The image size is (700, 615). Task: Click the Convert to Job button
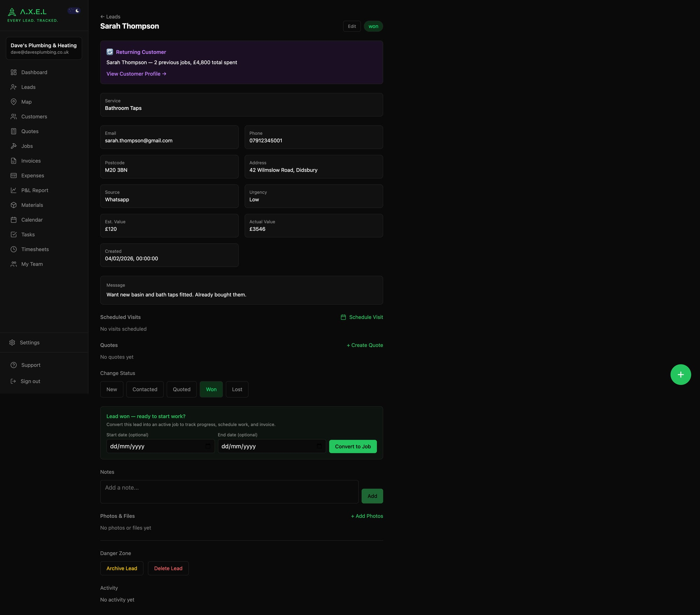point(353,446)
